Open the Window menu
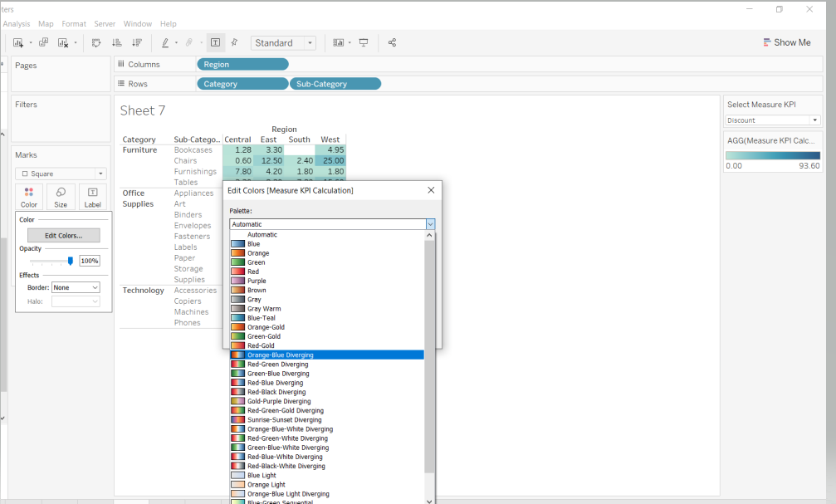836x504 pixels. tap(138, 24)
